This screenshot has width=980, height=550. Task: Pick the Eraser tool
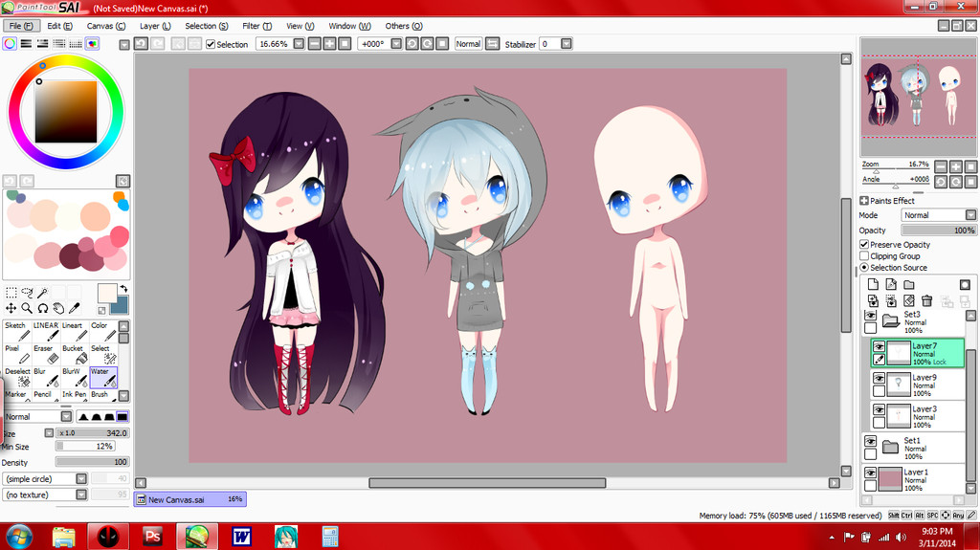coord(46,354)
